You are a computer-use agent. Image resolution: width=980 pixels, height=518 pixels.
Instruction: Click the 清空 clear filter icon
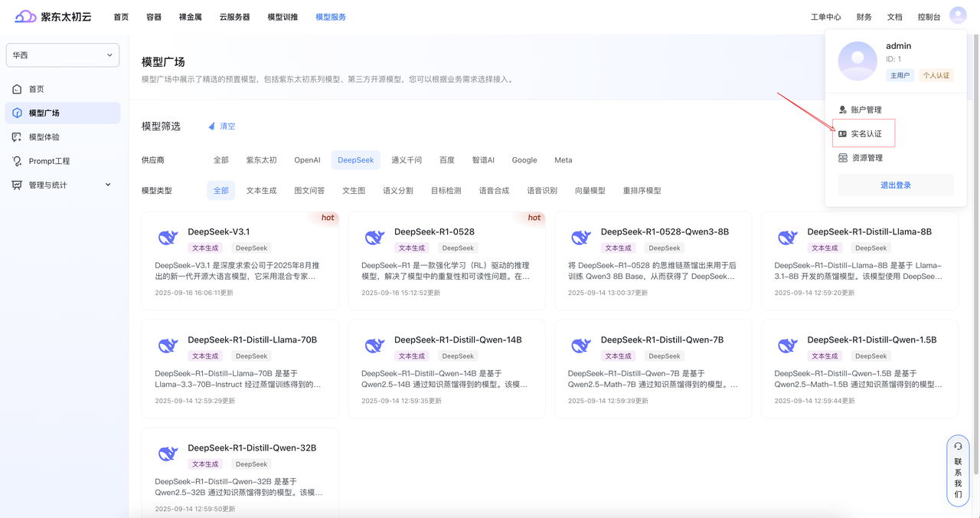[x=212, y=126]
